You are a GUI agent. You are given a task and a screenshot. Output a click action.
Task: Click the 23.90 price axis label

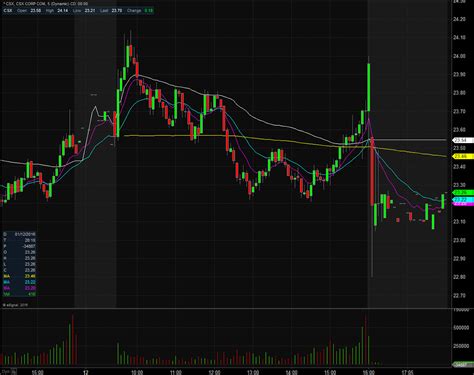[459, 74]
